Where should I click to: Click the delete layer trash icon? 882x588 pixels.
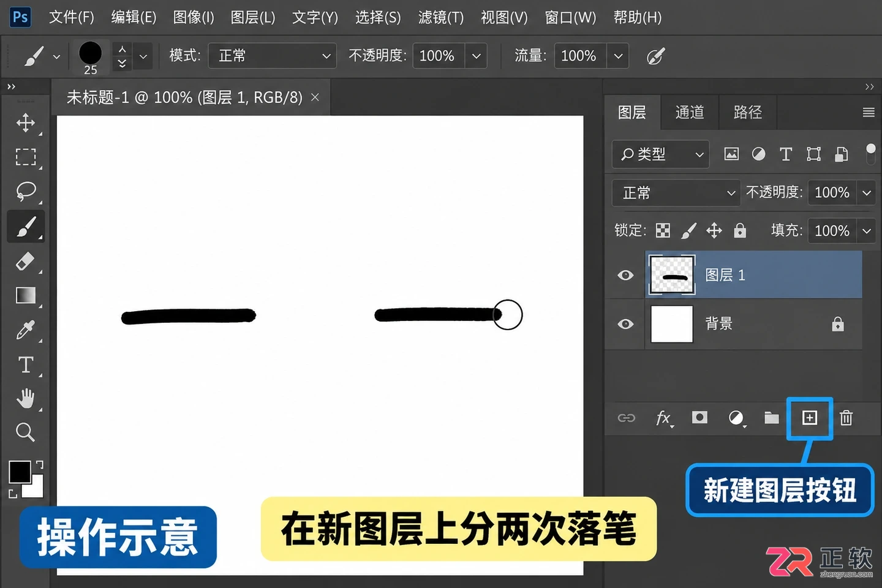tap(846, 418)
